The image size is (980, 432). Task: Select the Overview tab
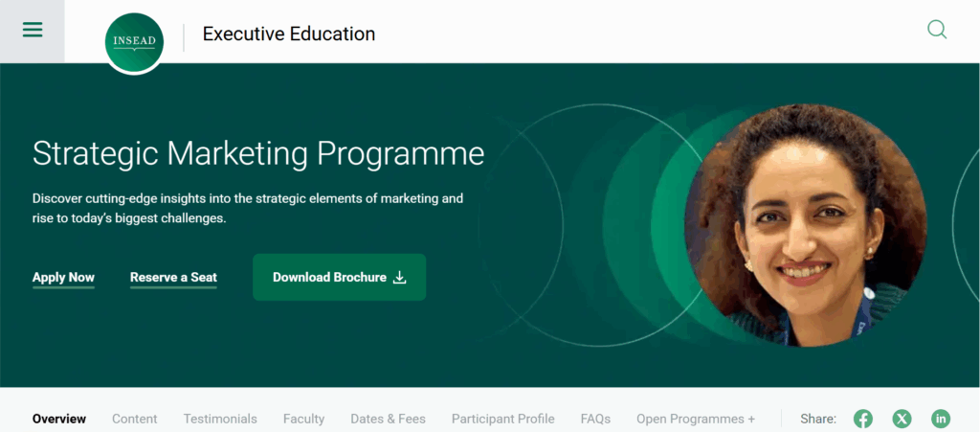[59, 419]
